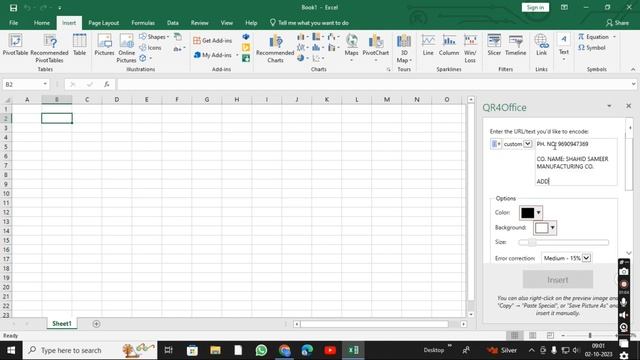Open Online Pictures

click(126, 48)
